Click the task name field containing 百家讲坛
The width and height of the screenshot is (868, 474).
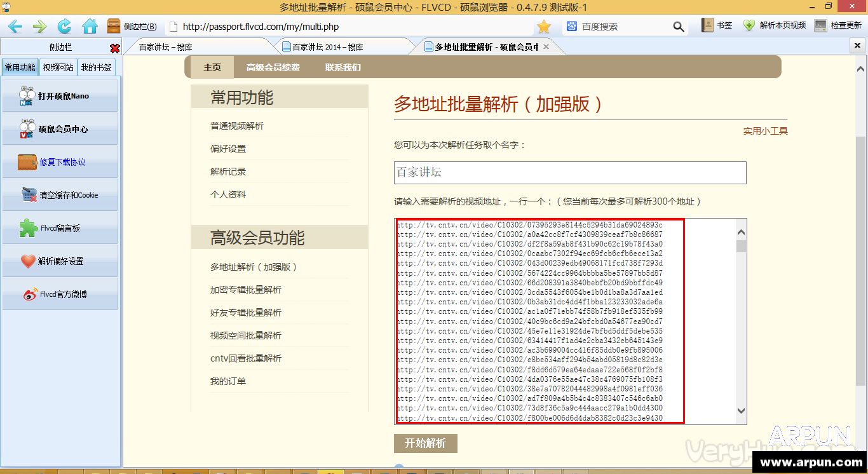pos(569,173)
